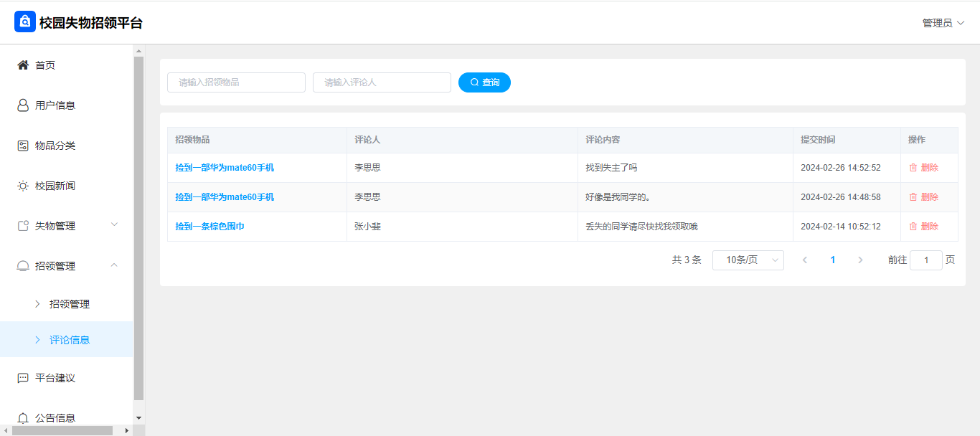
Task: Click the sidebar scroll down arrow
Action: [139, 417]
